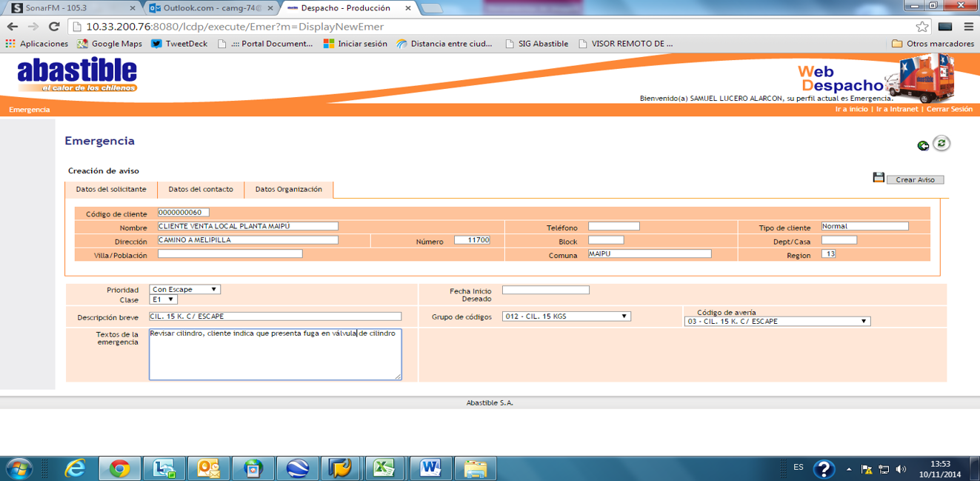The image size is (980, 481).
Task: Click the help question mark tray icon
Action: pos(824,468)
